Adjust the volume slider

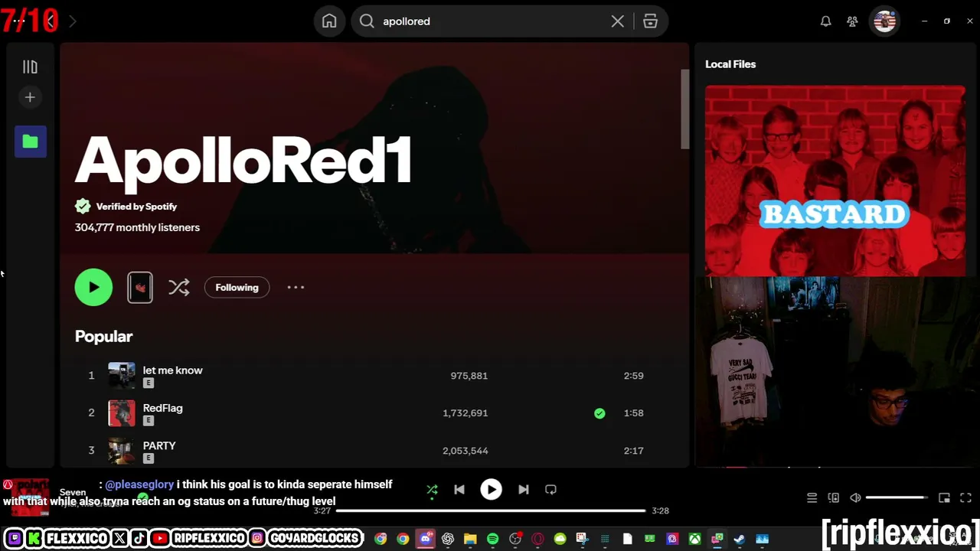point(897,497)
